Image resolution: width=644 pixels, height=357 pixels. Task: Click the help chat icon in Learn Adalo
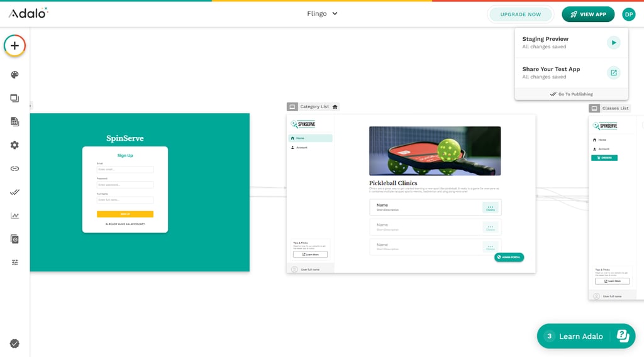[623, 336]
